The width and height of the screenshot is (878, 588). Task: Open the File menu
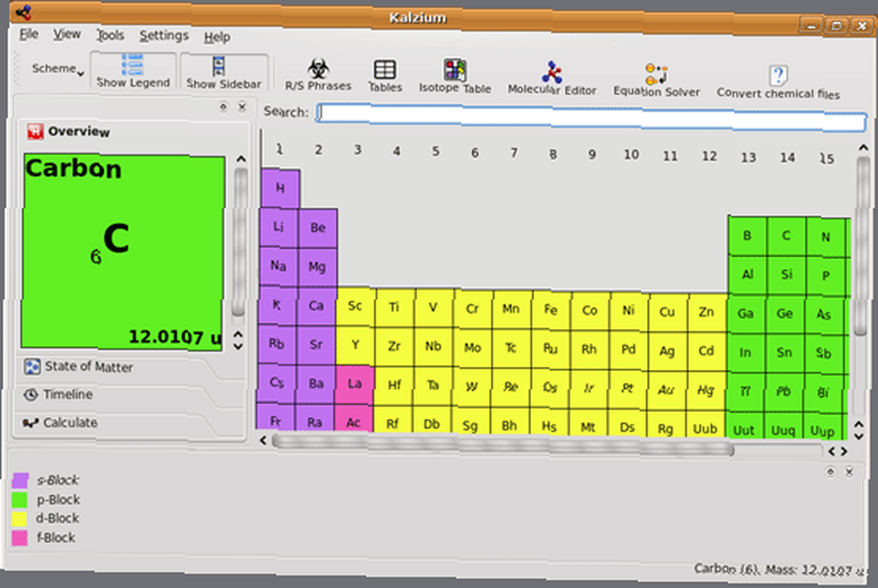coord(29,34)
